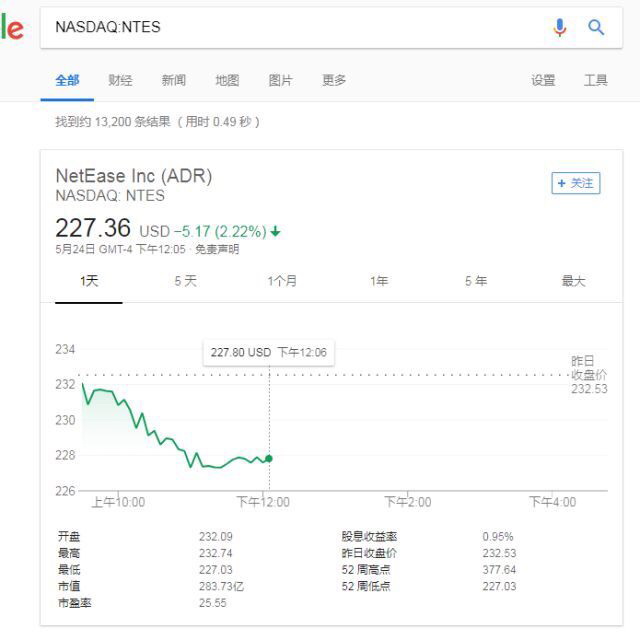Click the green down arrow icon

[276, 231]
